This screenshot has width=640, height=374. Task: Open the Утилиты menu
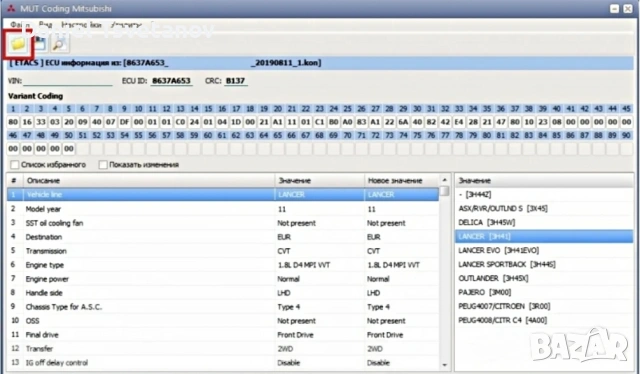[x=126, y=25]
